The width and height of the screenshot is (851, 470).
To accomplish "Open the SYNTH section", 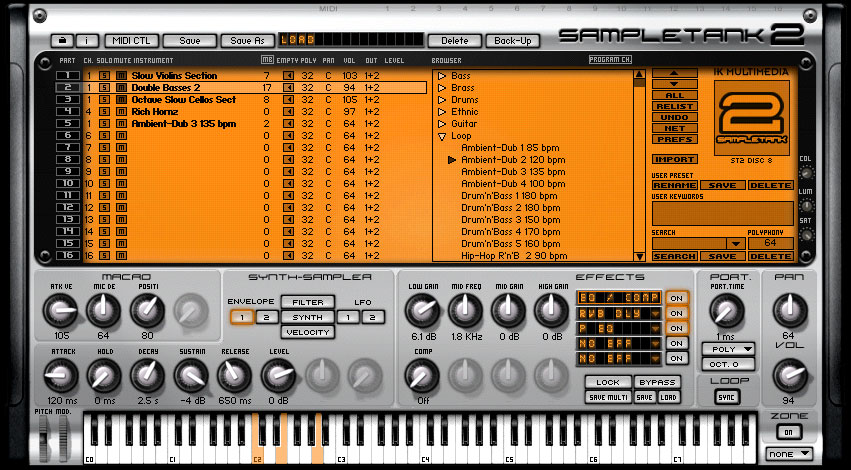I will click(x=308, y=317).
